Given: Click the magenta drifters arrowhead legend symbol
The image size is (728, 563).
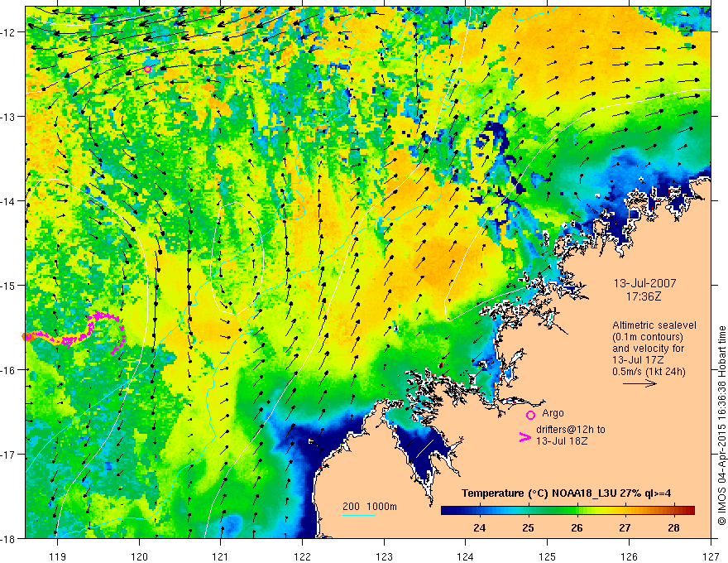Looking at the screenshot, I should tap(524, 437).
